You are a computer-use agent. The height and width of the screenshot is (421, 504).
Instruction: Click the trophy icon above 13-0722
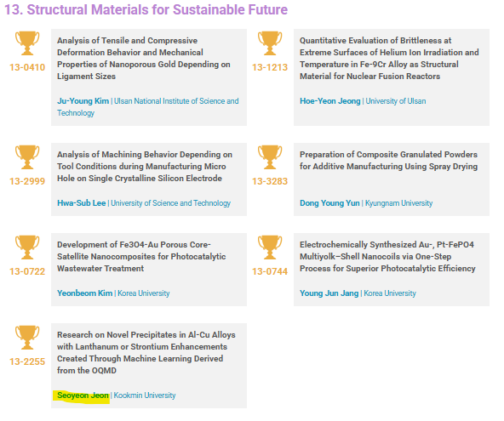coord(27,247)
